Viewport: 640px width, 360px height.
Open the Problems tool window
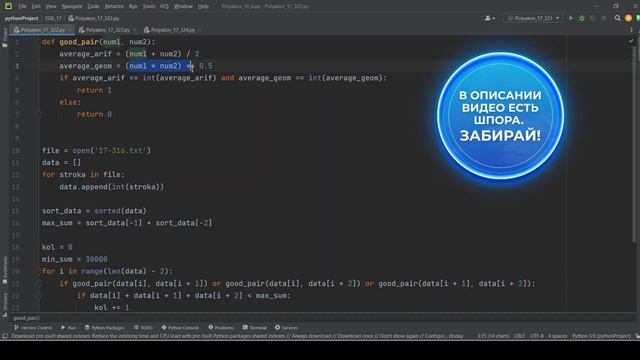pyautogui.click(x=221, y=328)
